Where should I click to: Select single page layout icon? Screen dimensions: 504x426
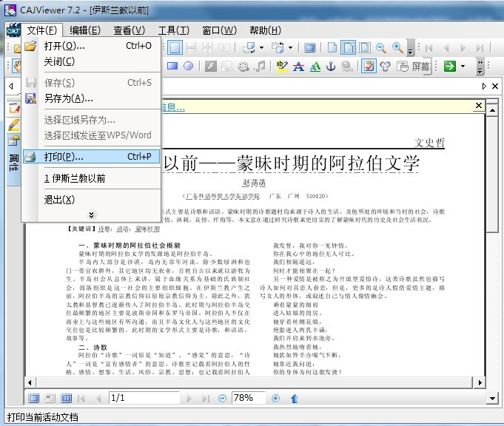[175, 48]
